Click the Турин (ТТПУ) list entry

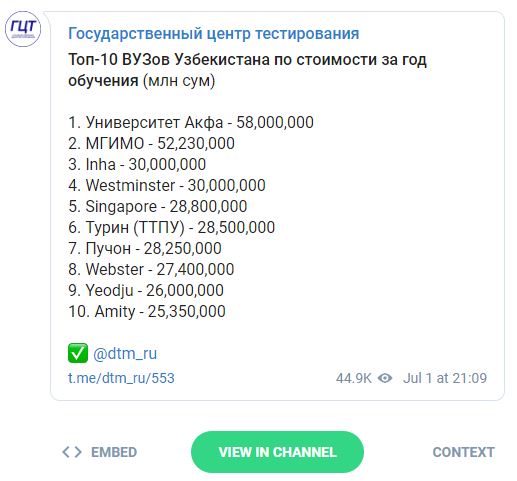point(172,227)
